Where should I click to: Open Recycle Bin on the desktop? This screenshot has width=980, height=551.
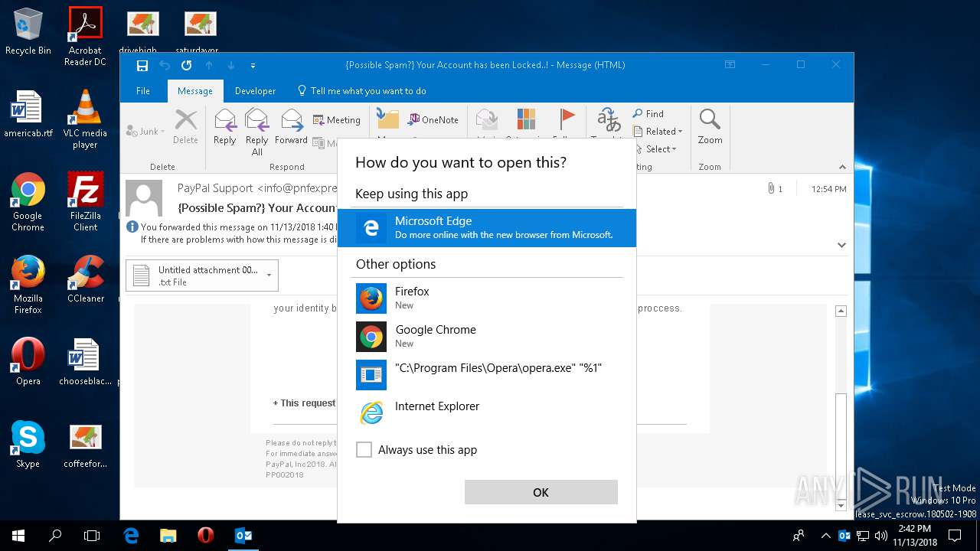[x=28, y=31]
